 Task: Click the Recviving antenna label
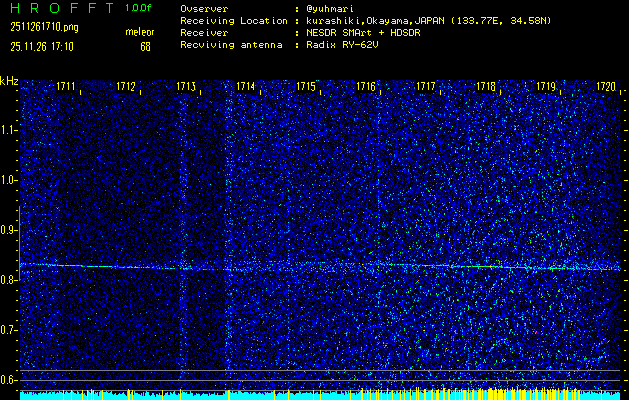click(231, 45)
